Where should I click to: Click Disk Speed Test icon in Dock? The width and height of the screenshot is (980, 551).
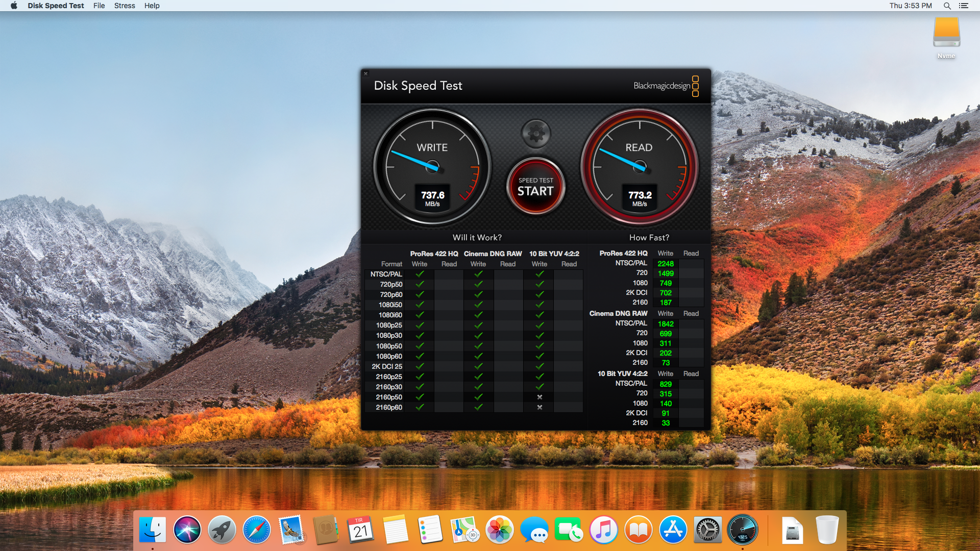pyautogui.click(x=742, y=530)
